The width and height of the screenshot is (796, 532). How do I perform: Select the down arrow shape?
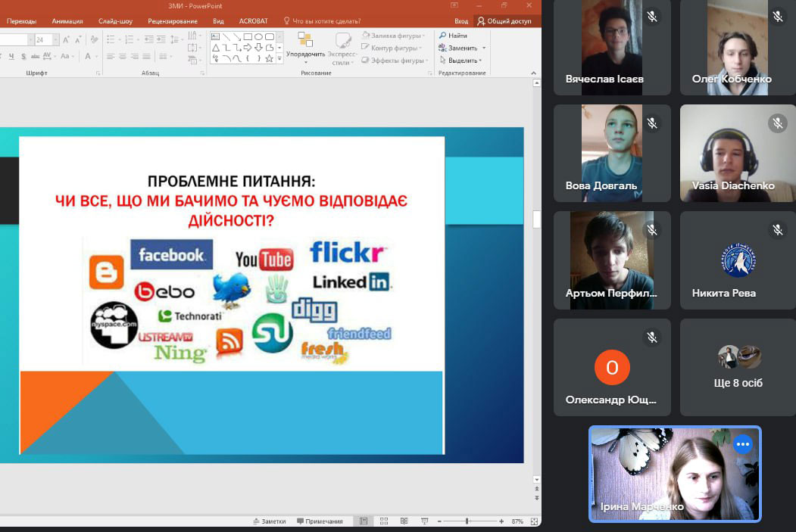tap(258, 48)
